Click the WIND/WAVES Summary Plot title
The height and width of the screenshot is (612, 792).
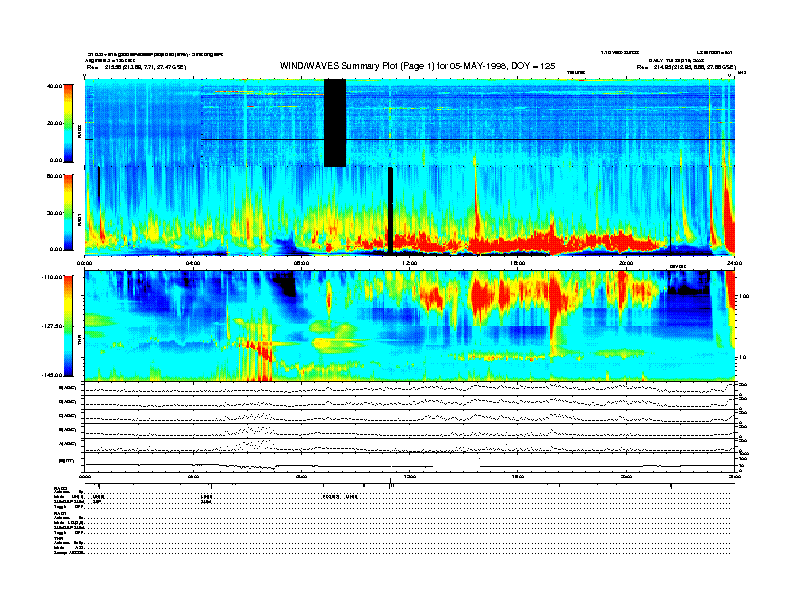click(417, 66)
